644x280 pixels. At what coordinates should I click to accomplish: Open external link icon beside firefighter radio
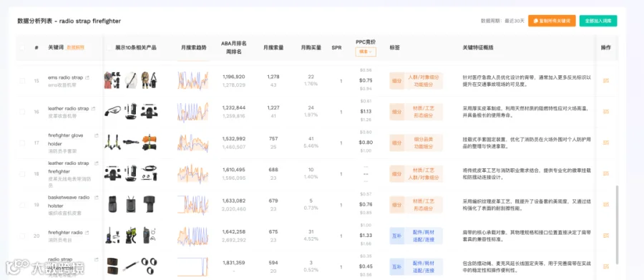click(87, 232)
